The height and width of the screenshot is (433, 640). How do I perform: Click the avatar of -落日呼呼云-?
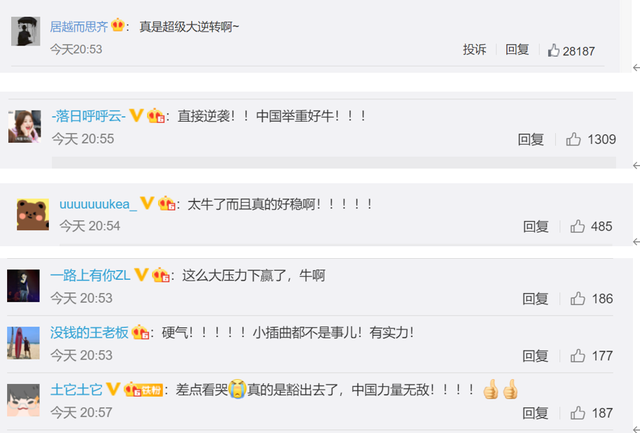point(24,126)
